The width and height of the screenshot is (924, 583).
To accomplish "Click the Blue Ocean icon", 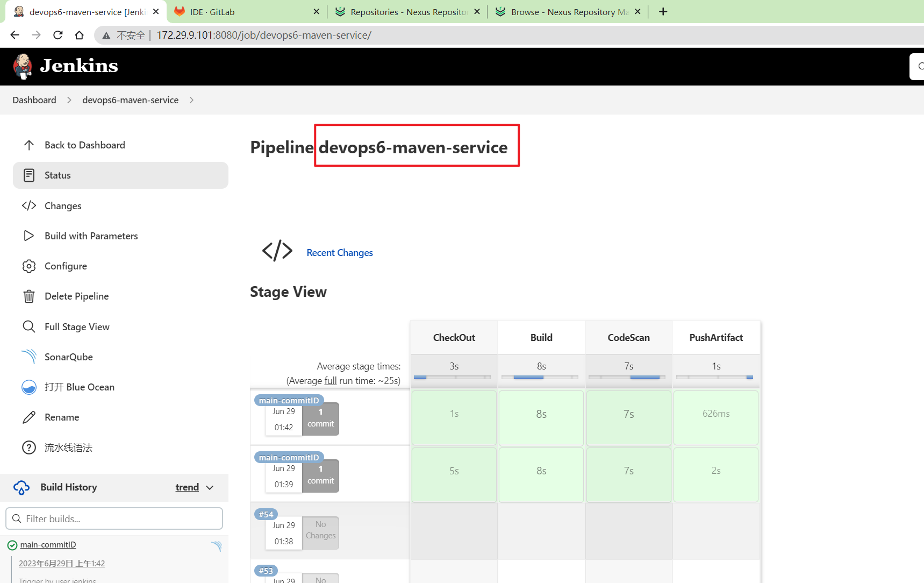I will [x=29, y=387].
